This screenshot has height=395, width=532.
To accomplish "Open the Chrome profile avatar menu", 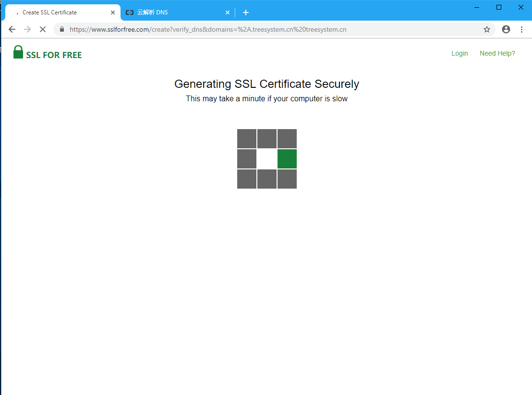I will [506, 29].
